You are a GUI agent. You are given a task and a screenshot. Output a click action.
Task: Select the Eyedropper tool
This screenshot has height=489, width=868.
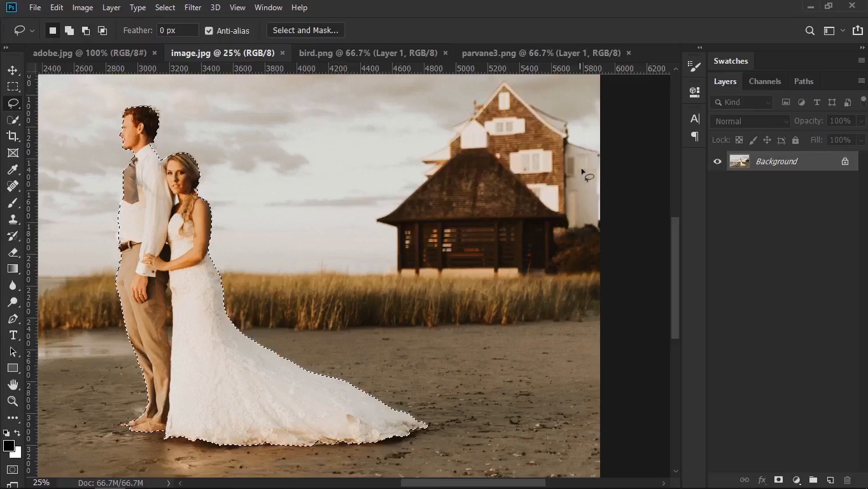click(x=13, y=169)
